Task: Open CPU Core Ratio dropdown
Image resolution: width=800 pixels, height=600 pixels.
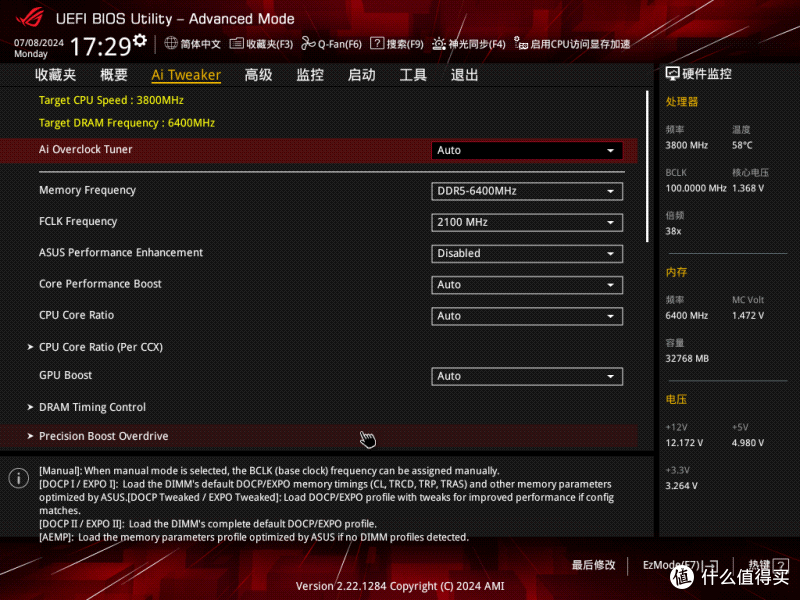Action: 527,316
